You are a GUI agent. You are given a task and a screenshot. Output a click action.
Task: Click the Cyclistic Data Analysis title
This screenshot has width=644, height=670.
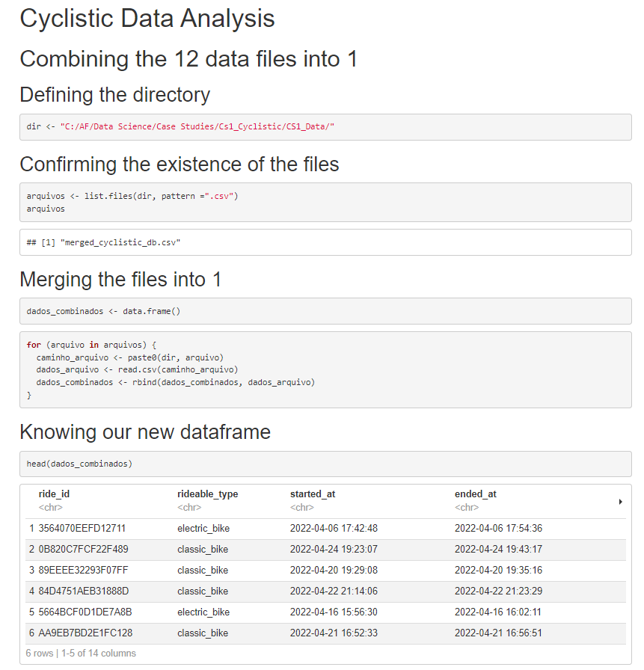click(147, 19)
